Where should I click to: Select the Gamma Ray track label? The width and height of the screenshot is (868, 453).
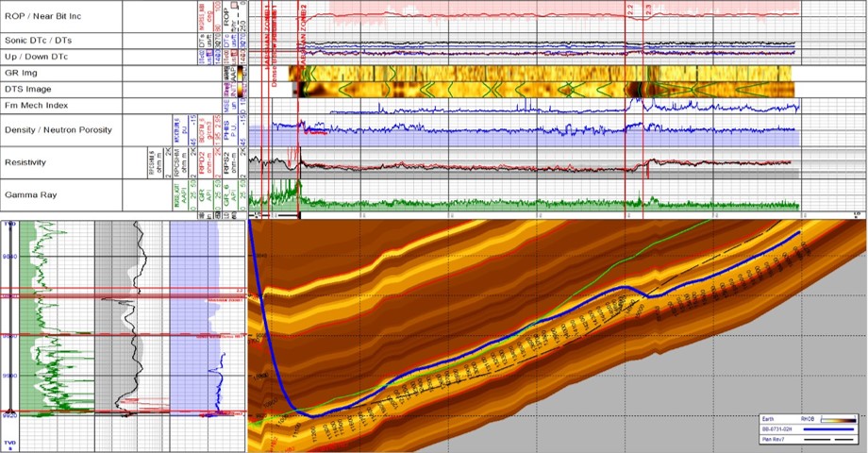(30, 195)
